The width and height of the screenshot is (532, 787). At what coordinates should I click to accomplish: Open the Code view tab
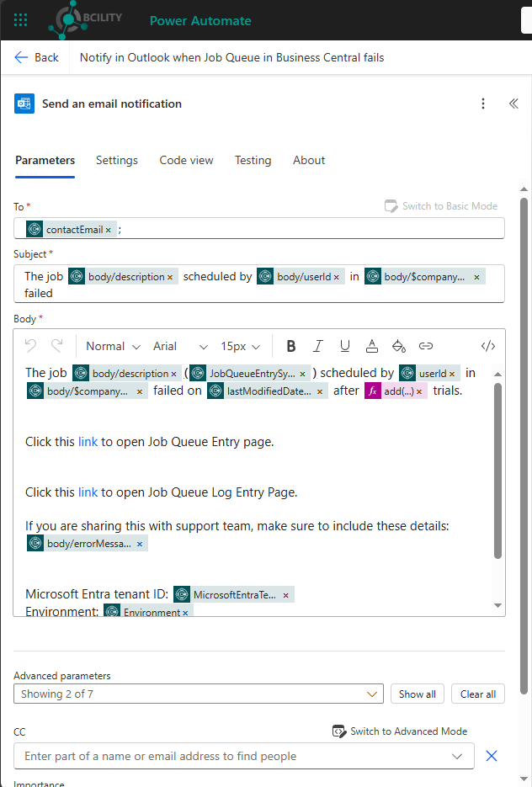pos(186,161)
